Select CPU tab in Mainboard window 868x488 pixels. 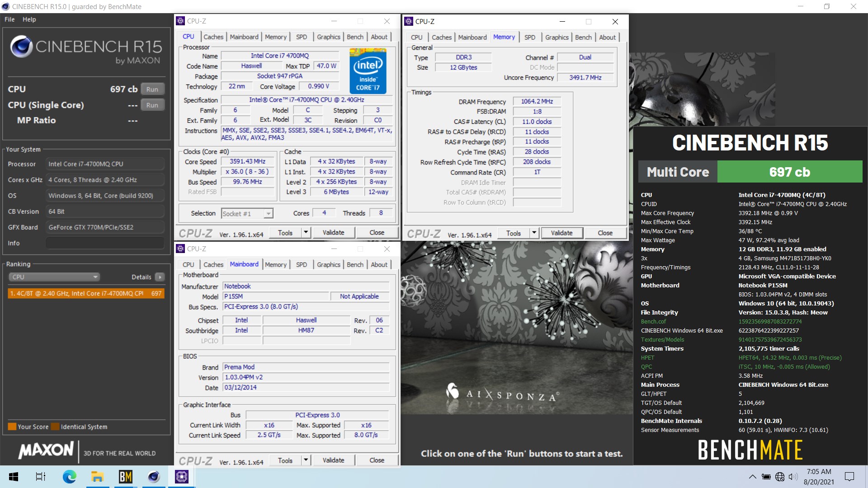point(189,264)
